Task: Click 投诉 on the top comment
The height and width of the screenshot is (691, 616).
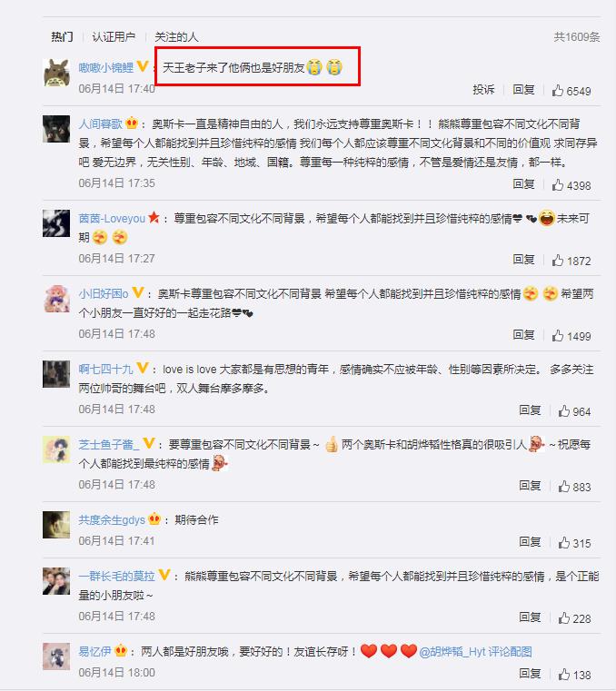Action: [x=483, y=90]
